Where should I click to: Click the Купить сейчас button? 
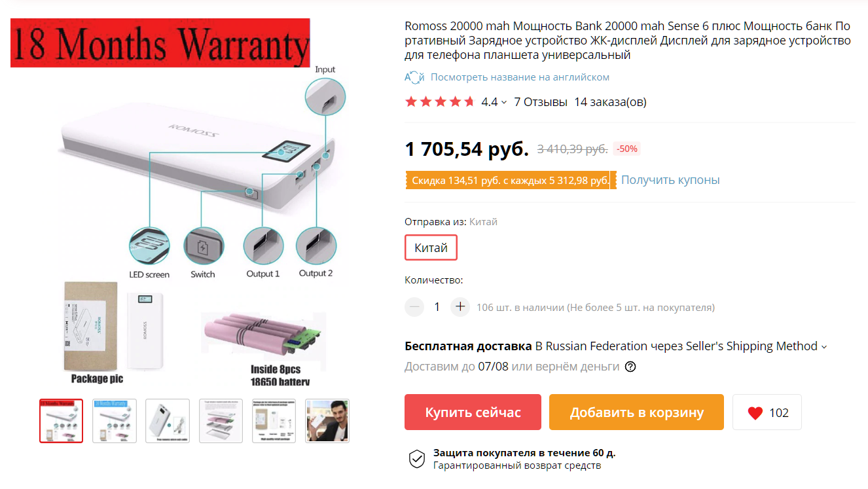point(473,412)
